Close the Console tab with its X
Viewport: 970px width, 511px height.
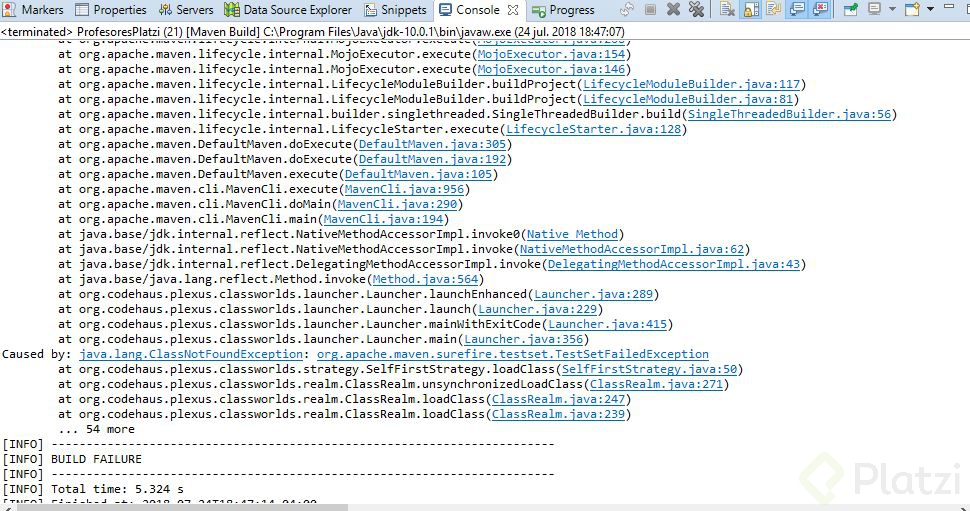click(513, 10)
